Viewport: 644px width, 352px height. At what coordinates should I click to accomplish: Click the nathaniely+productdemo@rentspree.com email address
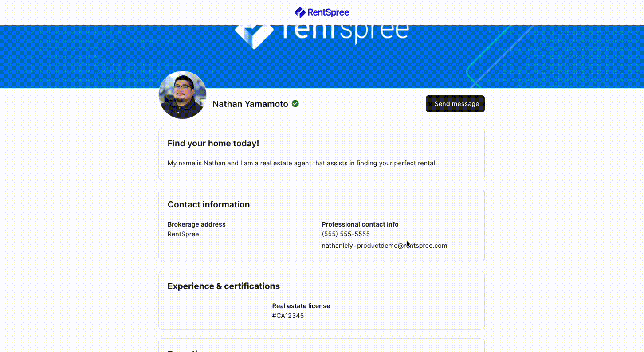(x=385, y=246)
